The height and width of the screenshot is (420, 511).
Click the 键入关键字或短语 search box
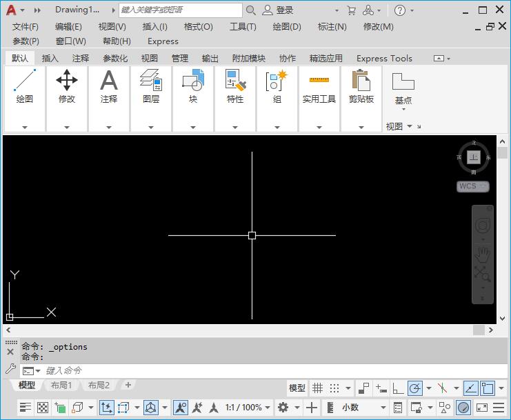coord(181,10)
